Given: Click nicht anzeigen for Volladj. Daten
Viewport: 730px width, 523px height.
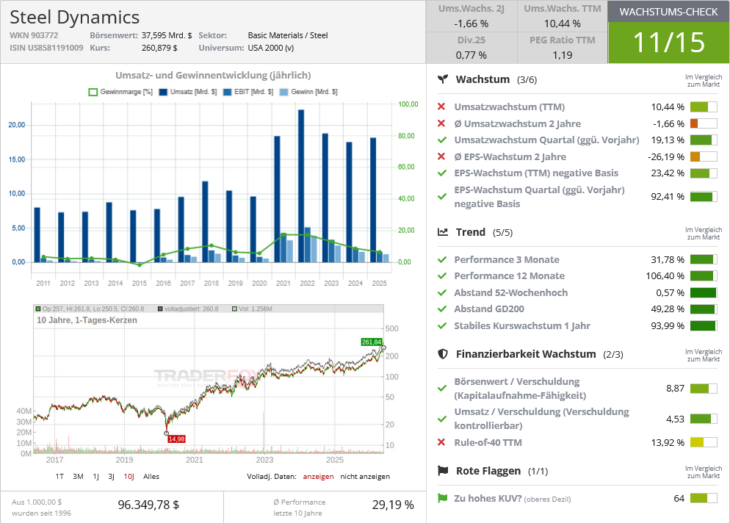Looking at the screenshot, I should click(365, 476).
